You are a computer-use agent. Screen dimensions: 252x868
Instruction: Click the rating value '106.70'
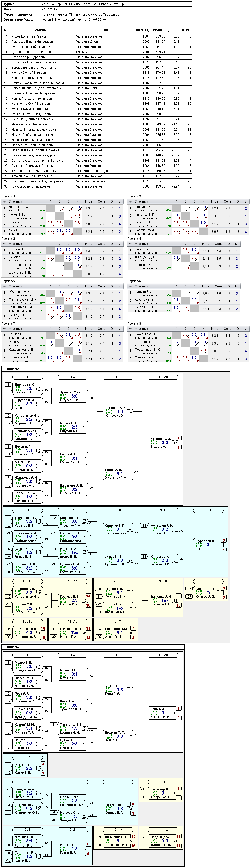[x=160, y=145]
